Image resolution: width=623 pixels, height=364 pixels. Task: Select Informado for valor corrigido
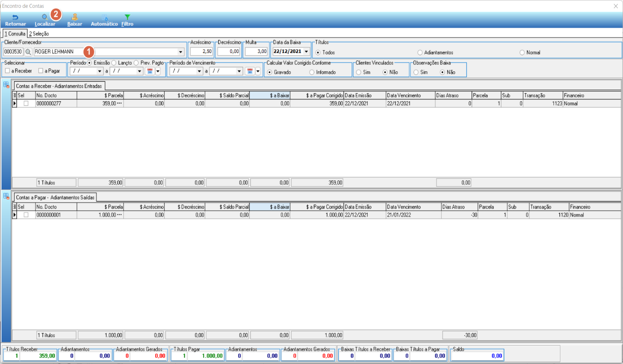[x=312, y=72]
